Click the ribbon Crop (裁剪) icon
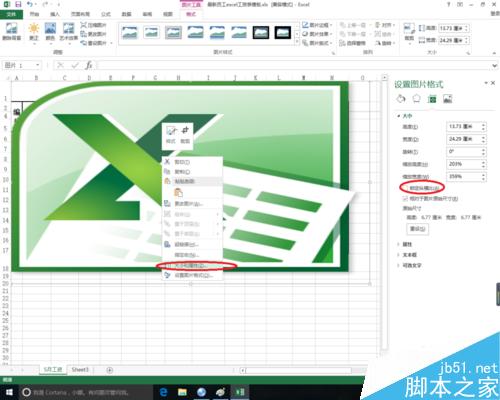Screen dimensions: 500x400 click(x=409, y=29)
